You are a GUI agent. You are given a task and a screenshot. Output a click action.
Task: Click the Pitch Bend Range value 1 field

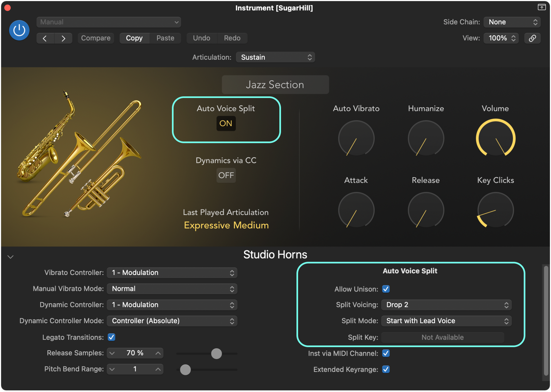pyautogui.click(x=135, y=369)
